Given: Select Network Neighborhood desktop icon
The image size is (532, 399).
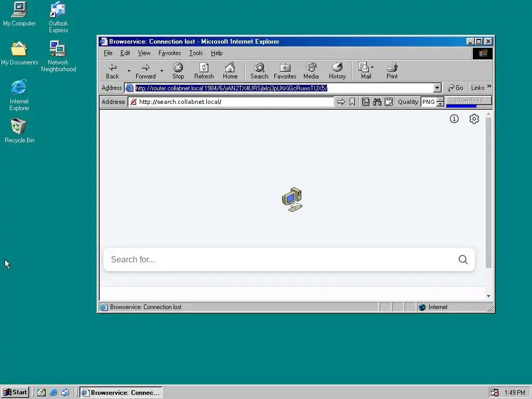Looking at the screenshot, I should pos(58,56).
